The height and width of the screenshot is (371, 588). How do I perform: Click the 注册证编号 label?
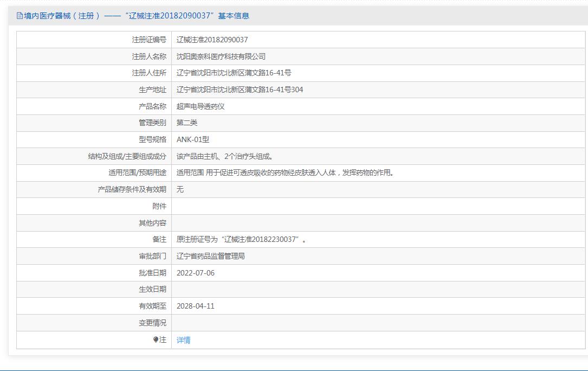[x=149, y=40]
